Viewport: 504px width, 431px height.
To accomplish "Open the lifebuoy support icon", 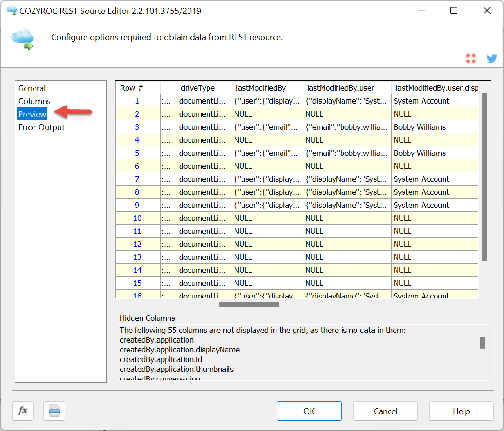I will 470,59.
